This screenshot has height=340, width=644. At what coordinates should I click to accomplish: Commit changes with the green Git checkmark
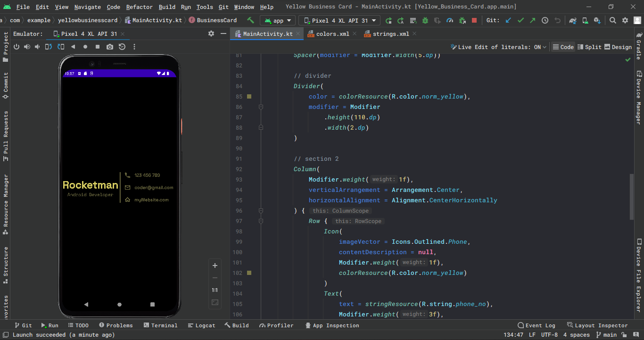coord(520,20)
